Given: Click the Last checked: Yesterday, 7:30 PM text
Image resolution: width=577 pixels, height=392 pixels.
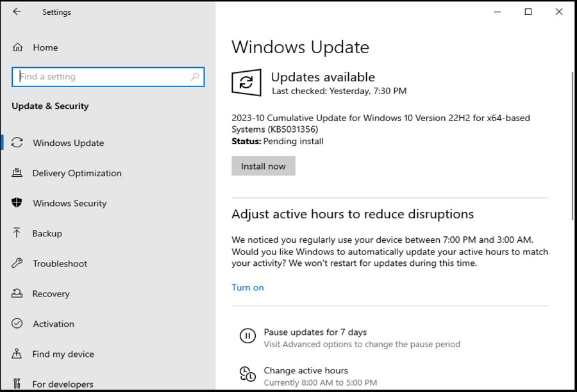Looking at the screenshot, I should click(339, 91).
